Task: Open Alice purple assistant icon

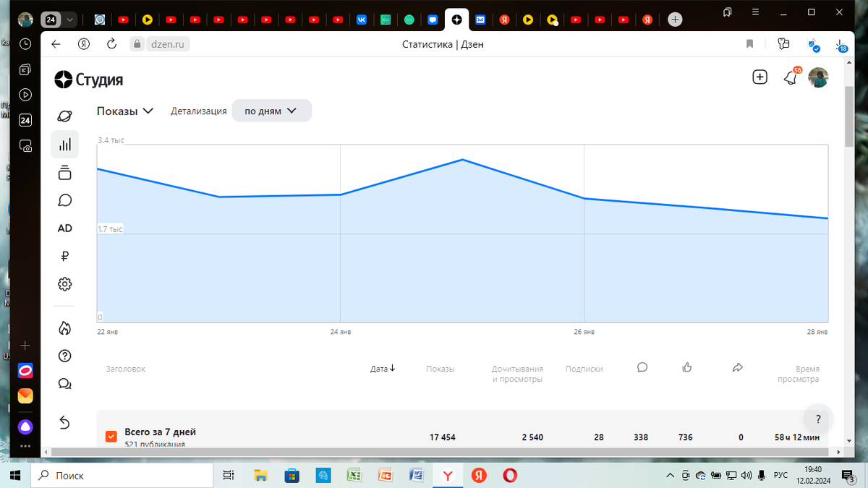Action: click(x=25, y=426)
